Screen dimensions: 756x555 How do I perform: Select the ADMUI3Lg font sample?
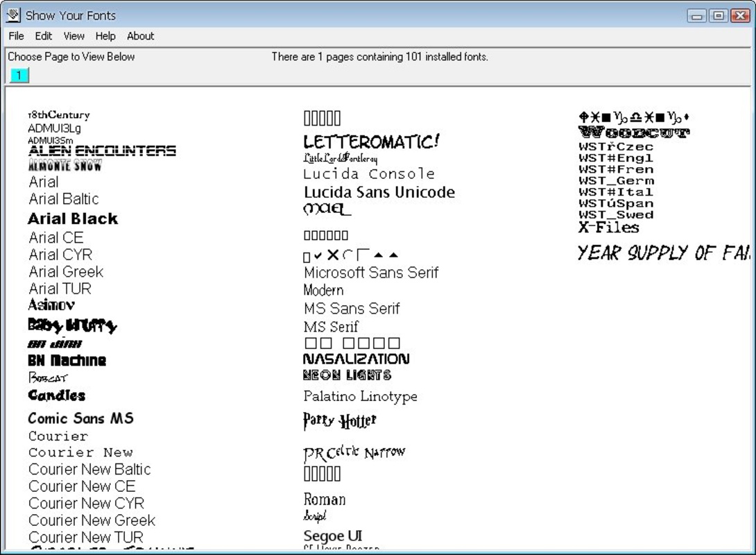pos(55,128)
